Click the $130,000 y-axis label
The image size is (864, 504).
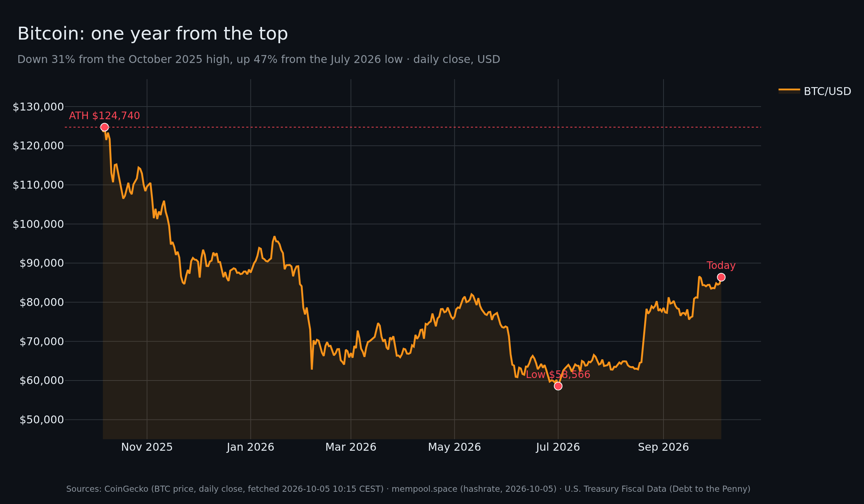pos(38,107)
